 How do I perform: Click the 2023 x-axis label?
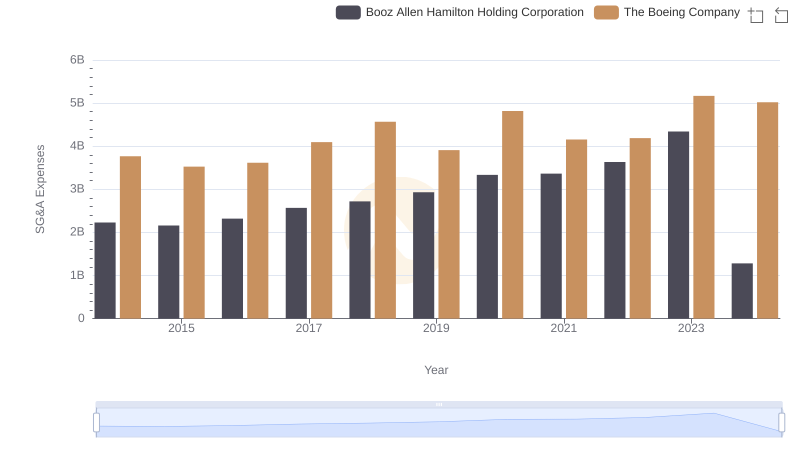(x=691, y=328)
